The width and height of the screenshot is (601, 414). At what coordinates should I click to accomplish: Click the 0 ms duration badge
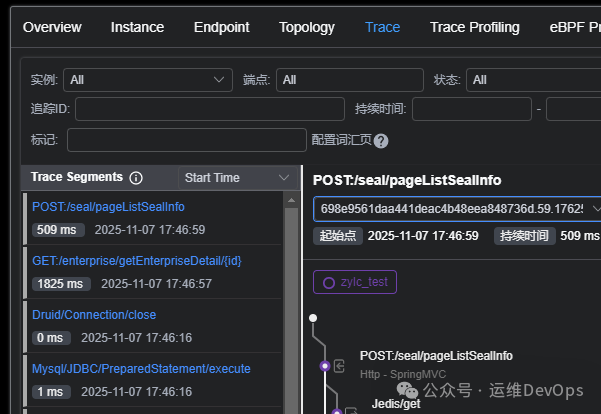pos(51,338)
